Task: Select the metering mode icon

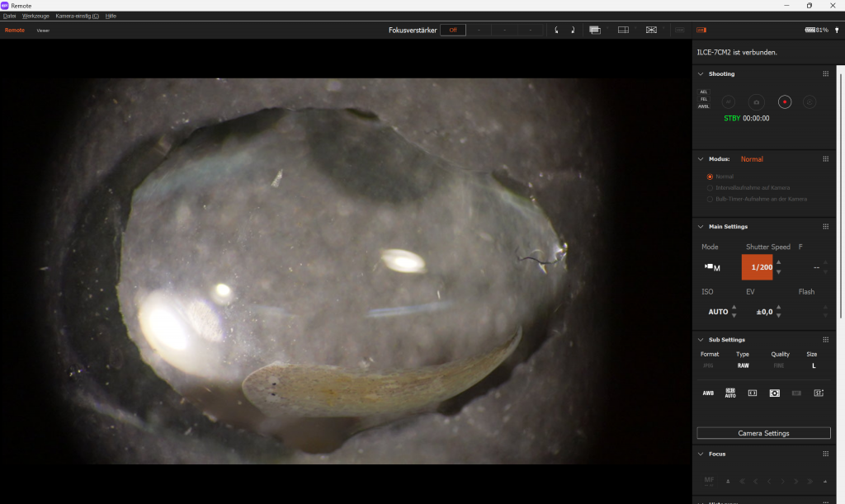Action: (x=774, y=393)
